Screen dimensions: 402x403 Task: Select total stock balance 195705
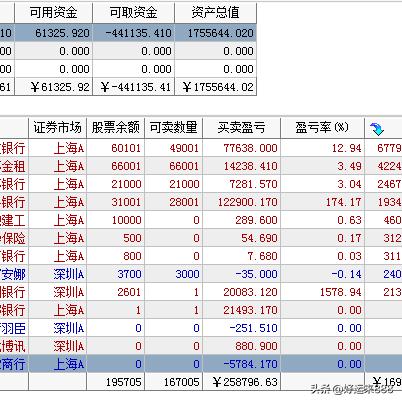click(115, 382)
